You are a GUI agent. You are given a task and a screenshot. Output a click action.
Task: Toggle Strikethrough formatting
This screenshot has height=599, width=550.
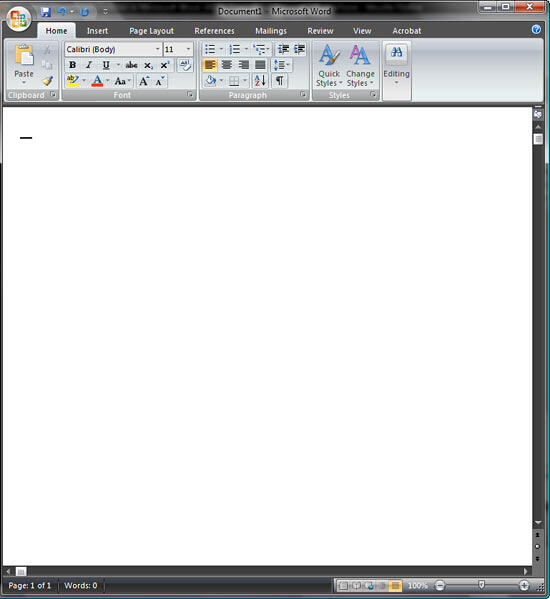[x=131, y=65]
